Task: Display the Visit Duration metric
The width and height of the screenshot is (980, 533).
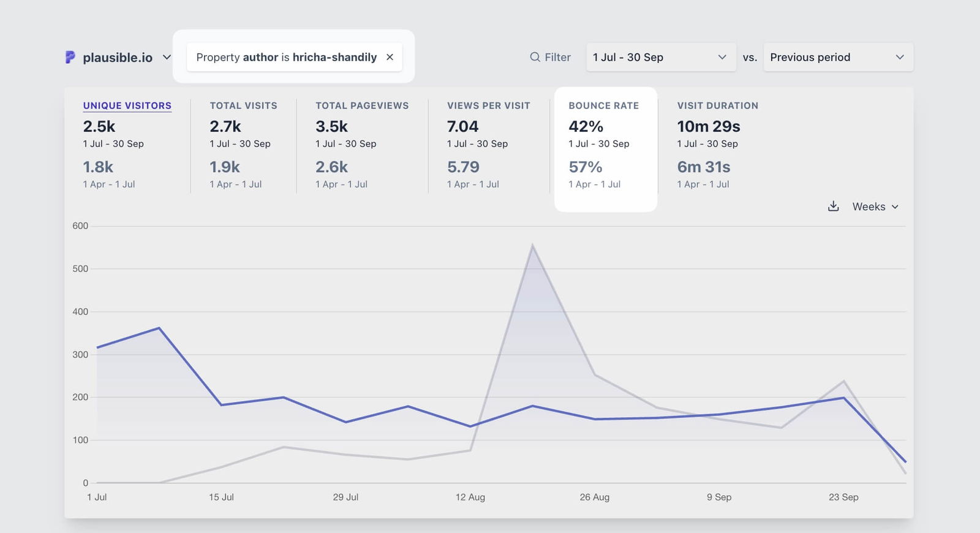Action: click(717, 105)
